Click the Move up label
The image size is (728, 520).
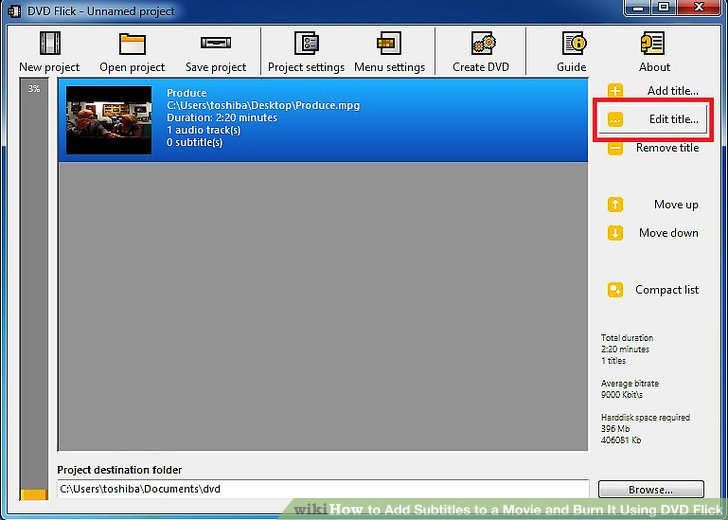pos(676,204)
